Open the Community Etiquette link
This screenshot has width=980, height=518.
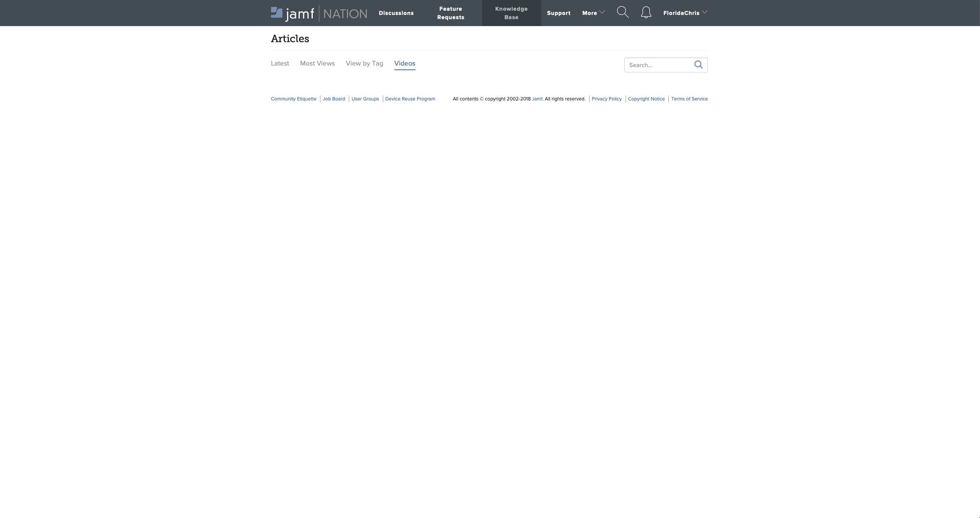[294, 99]
